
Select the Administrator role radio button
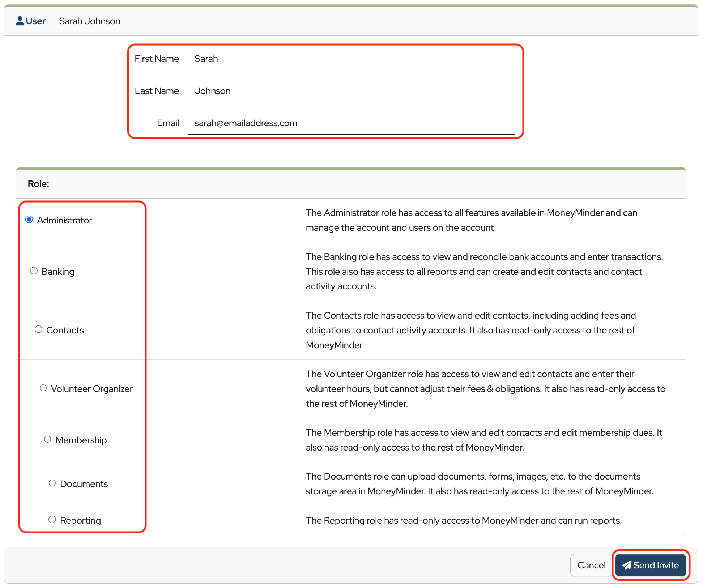[29, 220]
